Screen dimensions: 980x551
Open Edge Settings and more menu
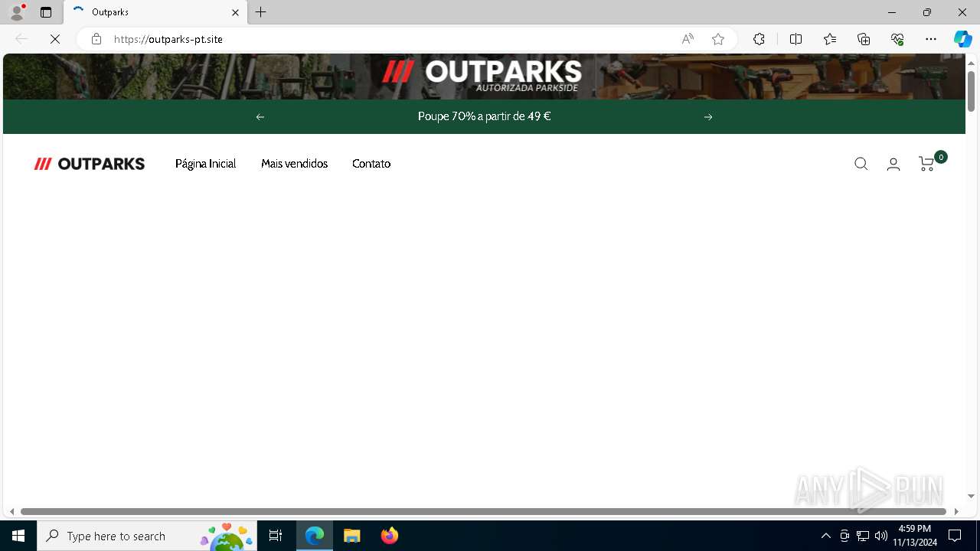(x=931, y=39)
